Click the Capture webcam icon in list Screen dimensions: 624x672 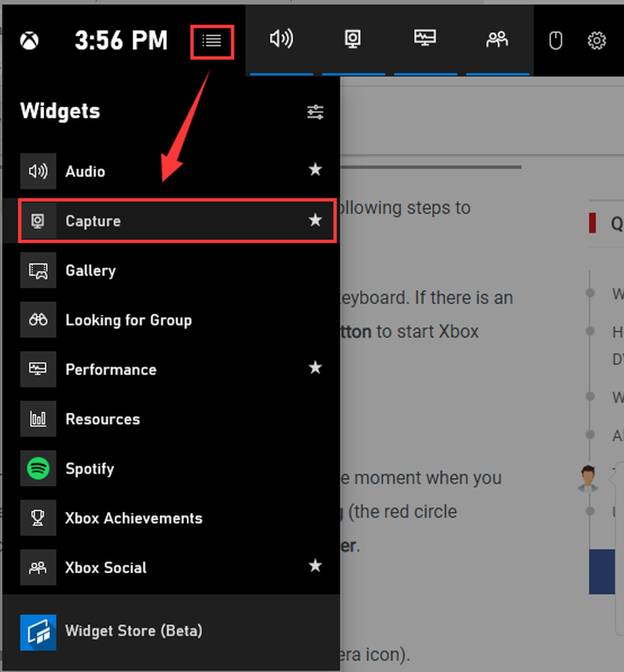38,221
